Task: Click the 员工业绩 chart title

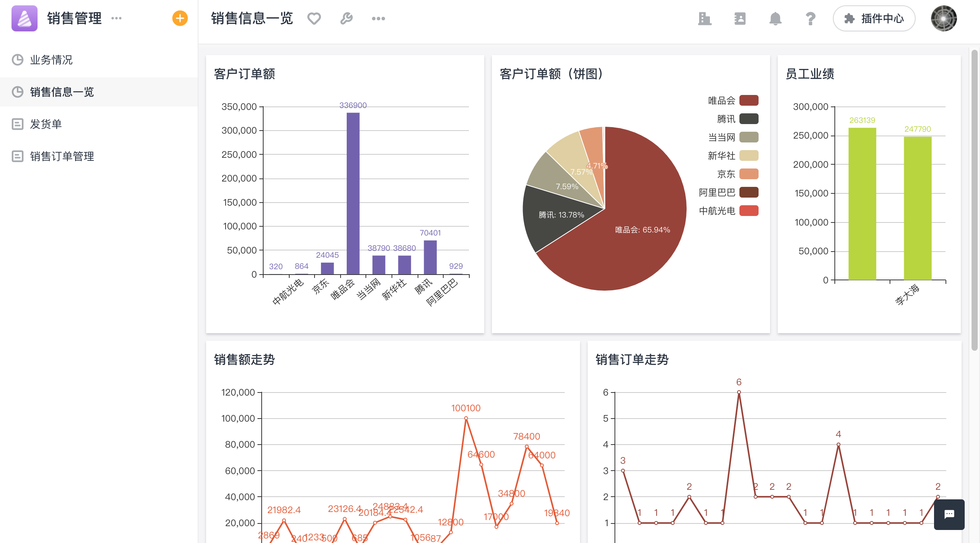Action: pos(810,74)
